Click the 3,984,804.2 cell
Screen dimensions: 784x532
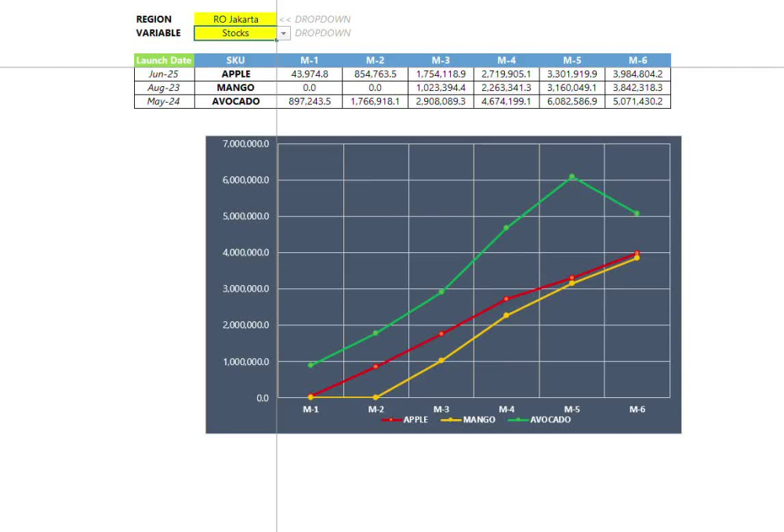[638, 74]
